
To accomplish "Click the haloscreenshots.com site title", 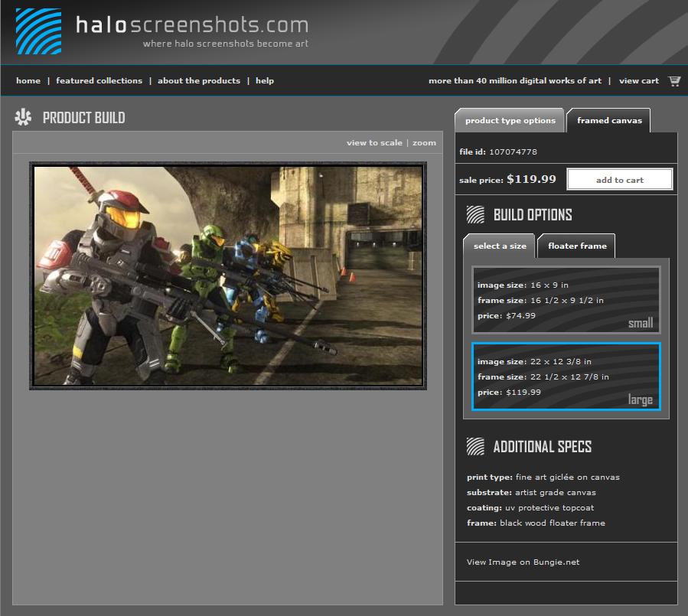I will coord(192,24).
